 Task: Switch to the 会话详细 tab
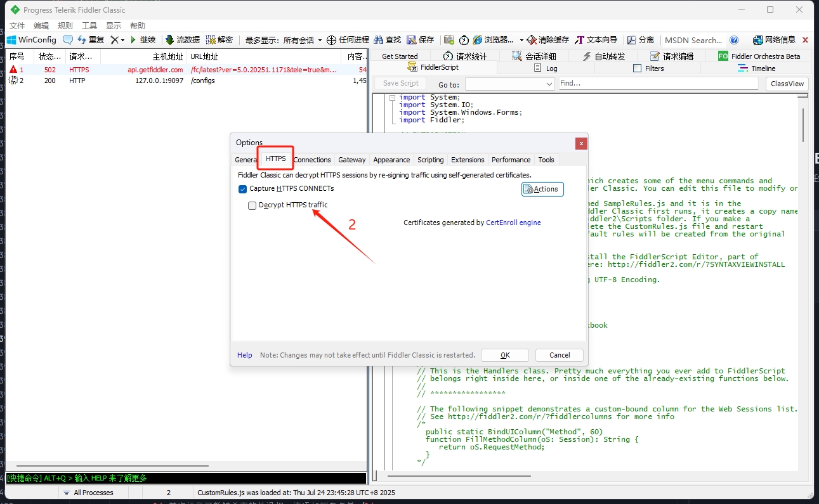(534, 56)
